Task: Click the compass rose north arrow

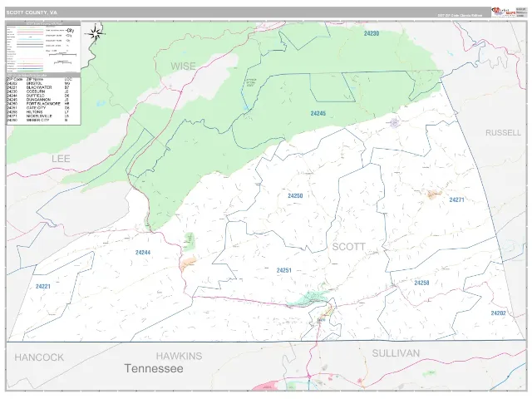Action: [x=96, y=33]
